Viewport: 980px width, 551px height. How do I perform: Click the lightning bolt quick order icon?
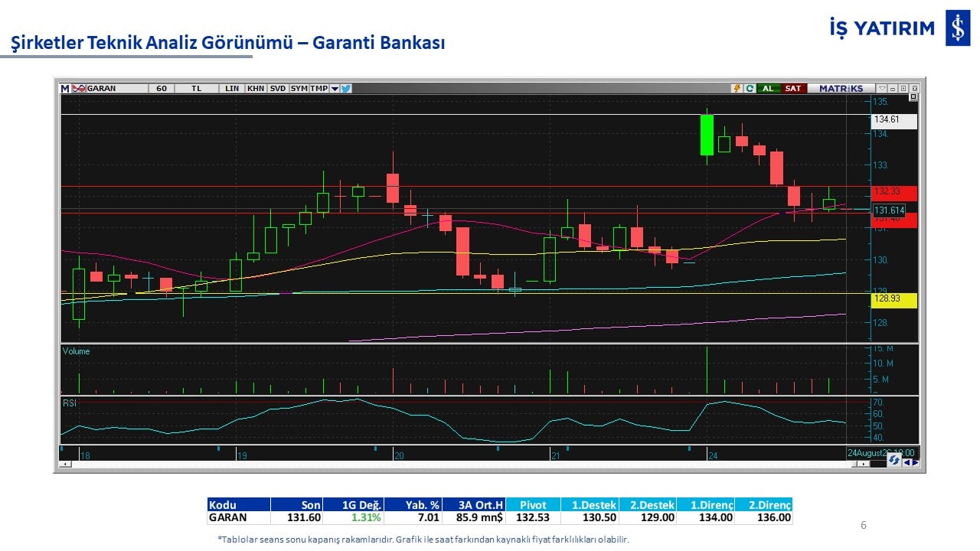[737, 88]
